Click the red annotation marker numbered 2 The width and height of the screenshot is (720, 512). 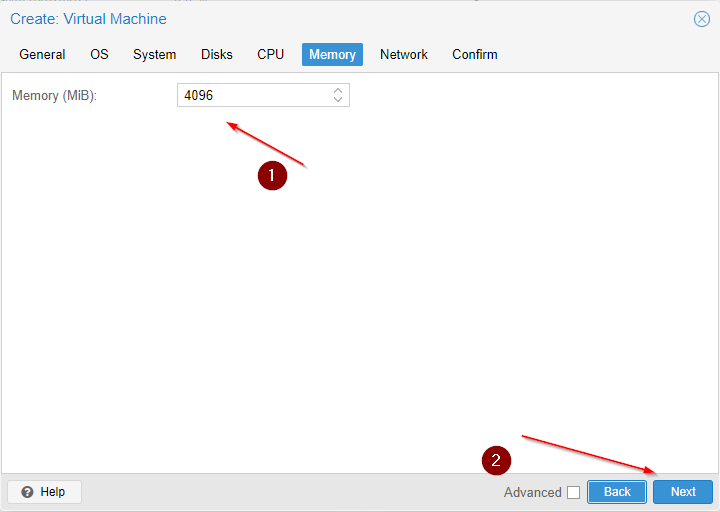tap(496, 459)
